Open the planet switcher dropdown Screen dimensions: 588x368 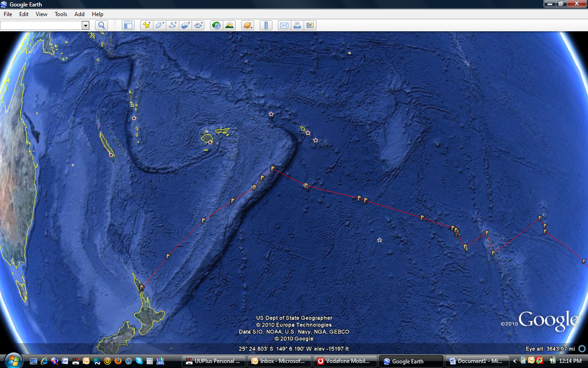pyautogui.click(x=248, y=25)
